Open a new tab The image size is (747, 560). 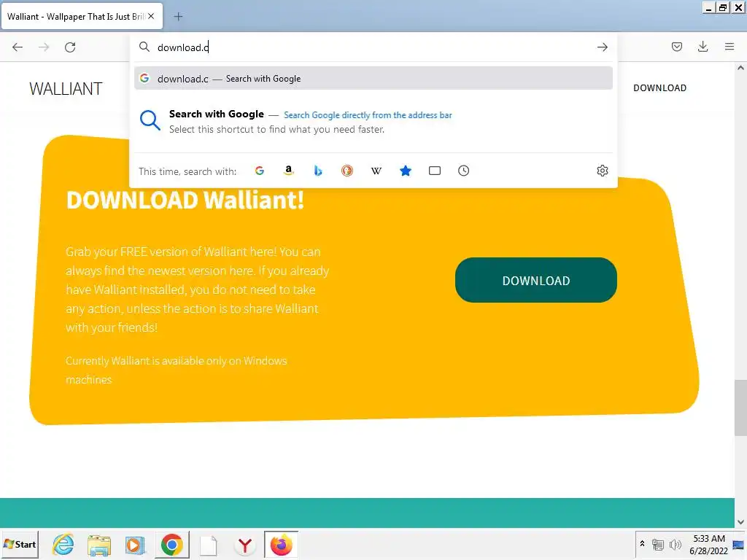click(x=178, y=17)
